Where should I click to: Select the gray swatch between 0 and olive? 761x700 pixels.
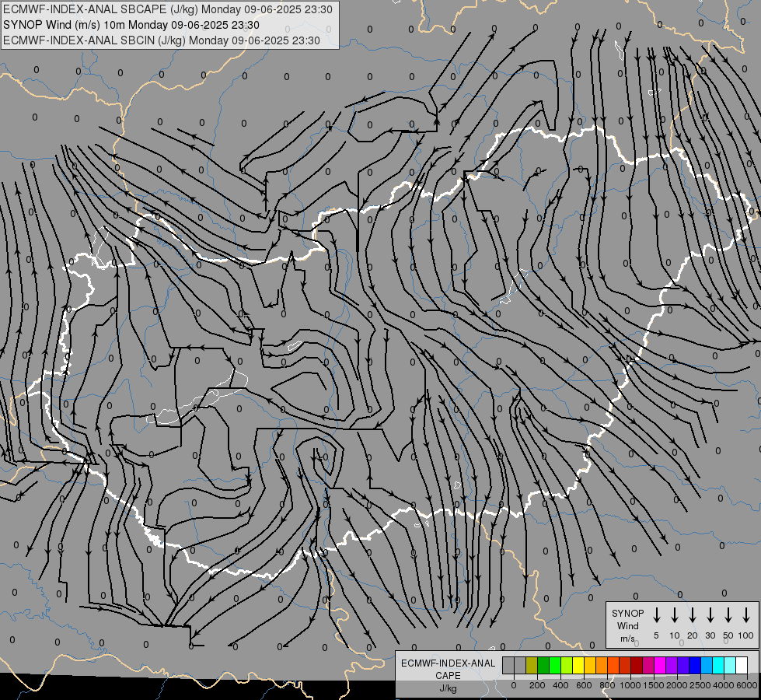tap(520, 665)
